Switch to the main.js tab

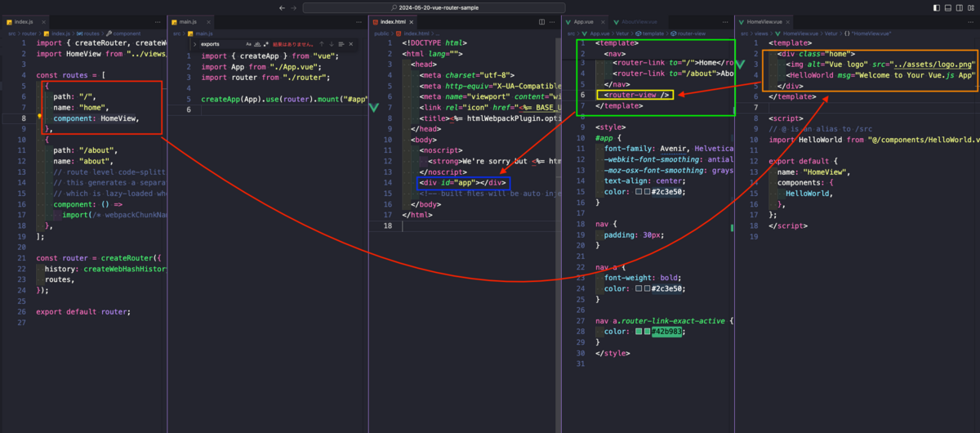(189, 21)
